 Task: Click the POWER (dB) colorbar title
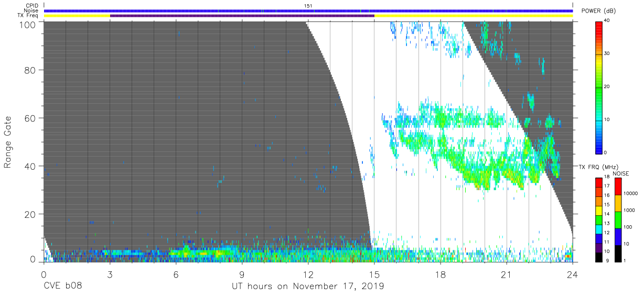click(x=599, y=11)
